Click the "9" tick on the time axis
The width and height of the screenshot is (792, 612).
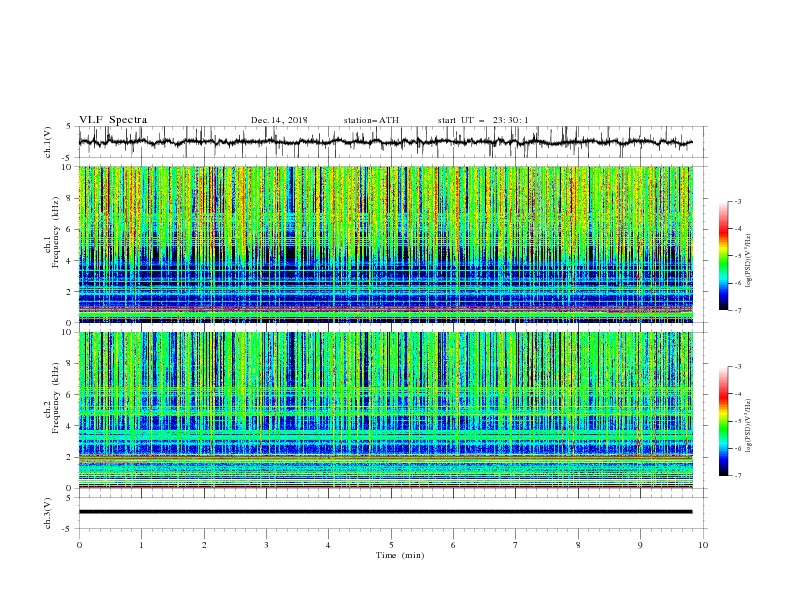click(x=640, y=545)
